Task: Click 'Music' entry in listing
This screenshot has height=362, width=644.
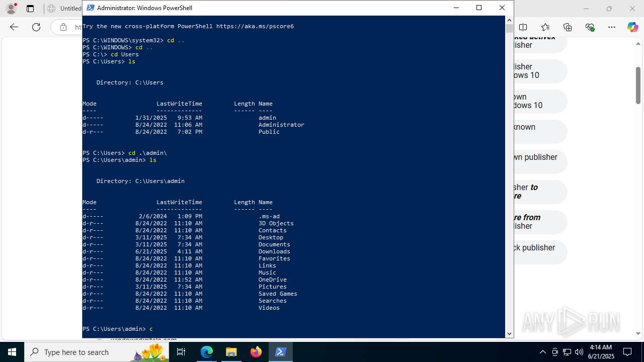Action: (x=267, y=273)
